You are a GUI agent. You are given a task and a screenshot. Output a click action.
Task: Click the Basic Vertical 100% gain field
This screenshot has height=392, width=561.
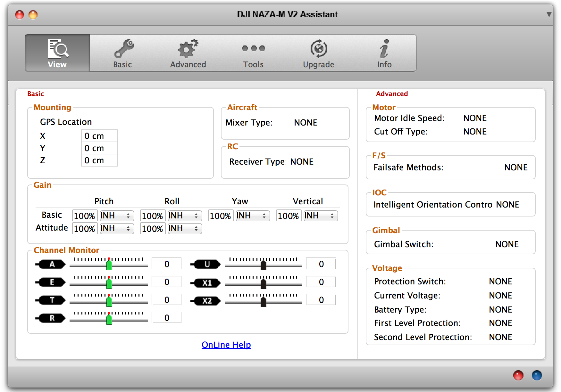289,216
